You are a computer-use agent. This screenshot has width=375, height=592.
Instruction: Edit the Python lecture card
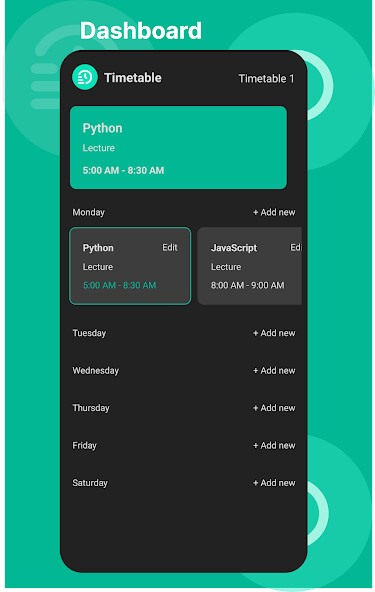click(x=170, y=247)
